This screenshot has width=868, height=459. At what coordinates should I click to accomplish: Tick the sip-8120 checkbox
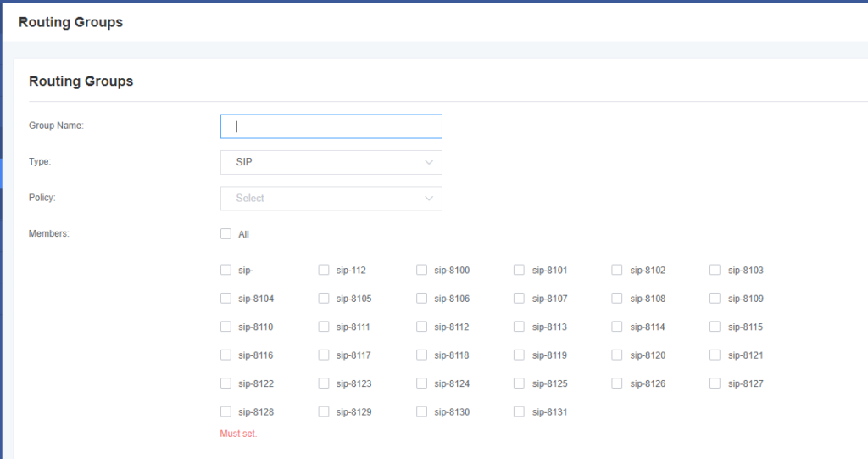[x=618, y=355]
